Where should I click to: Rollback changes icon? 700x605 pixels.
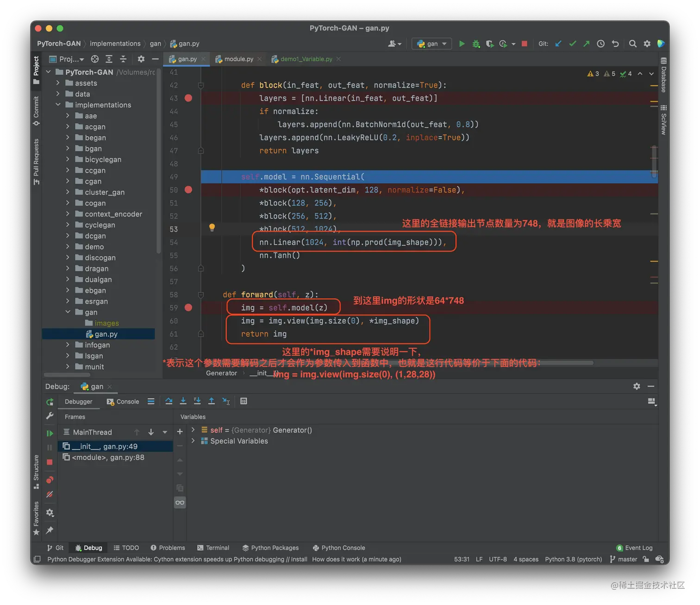[x=615, y=44]
